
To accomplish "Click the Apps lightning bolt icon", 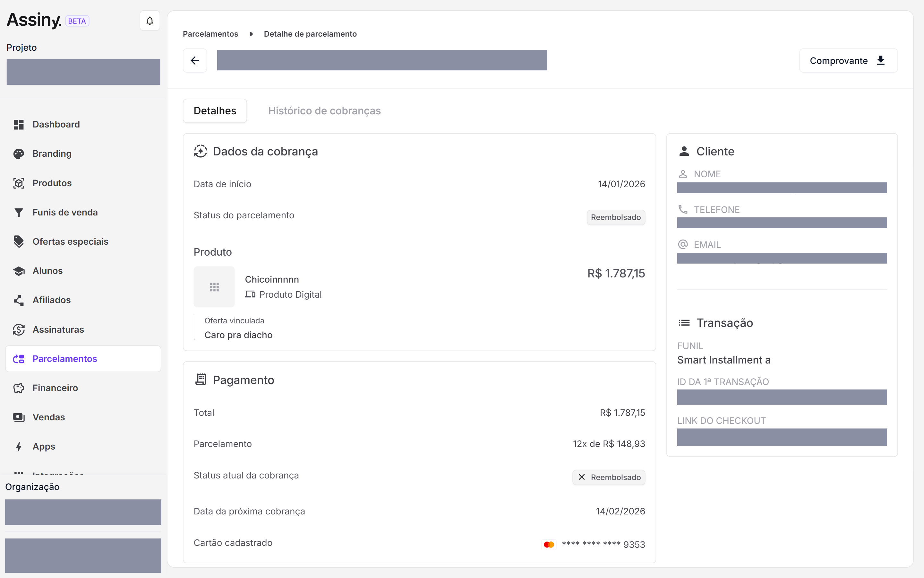I will click(x=19, y=446).
